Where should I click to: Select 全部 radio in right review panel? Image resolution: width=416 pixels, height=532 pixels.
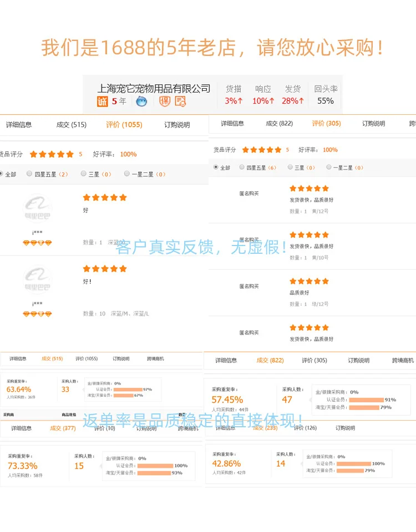coord(216,167)
